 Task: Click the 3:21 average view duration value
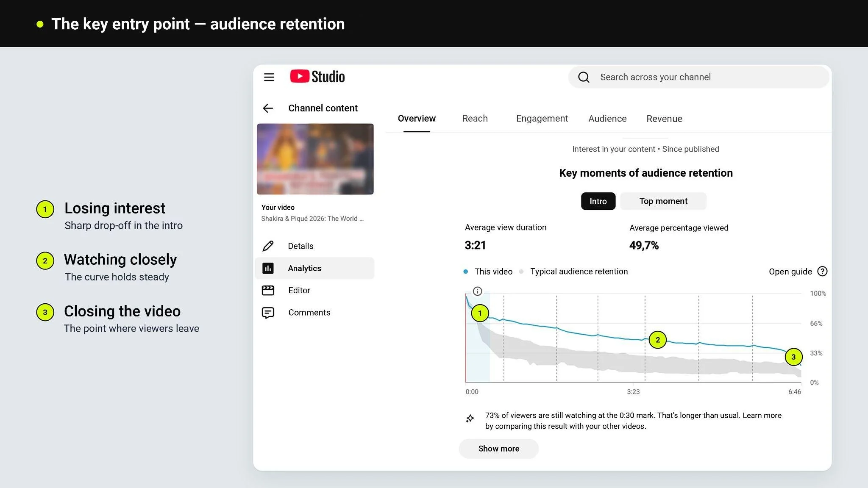click(475, 245)
